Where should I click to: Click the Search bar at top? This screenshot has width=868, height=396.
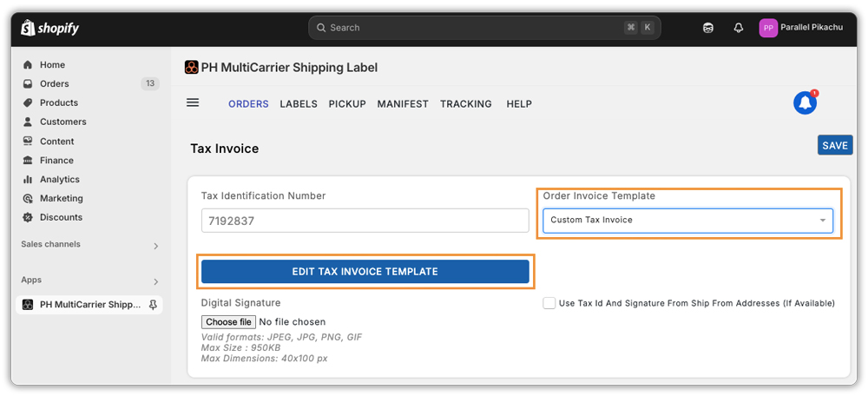(484, 27)
